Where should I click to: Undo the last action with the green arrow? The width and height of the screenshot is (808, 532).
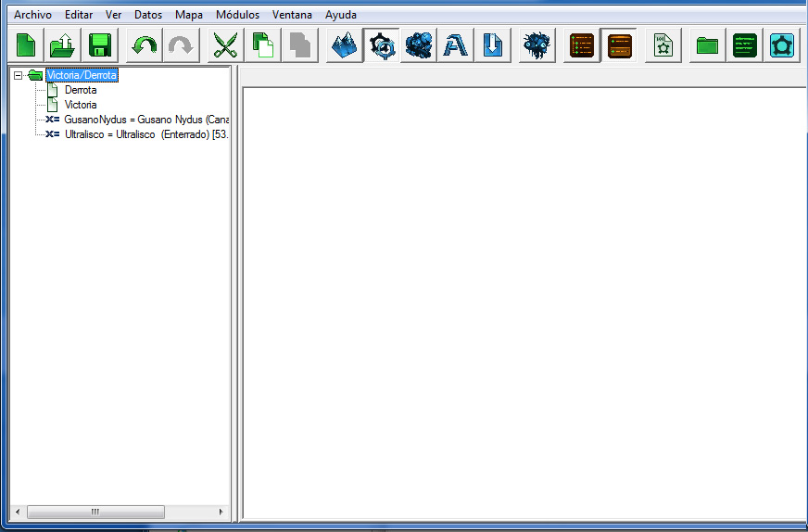144,45
